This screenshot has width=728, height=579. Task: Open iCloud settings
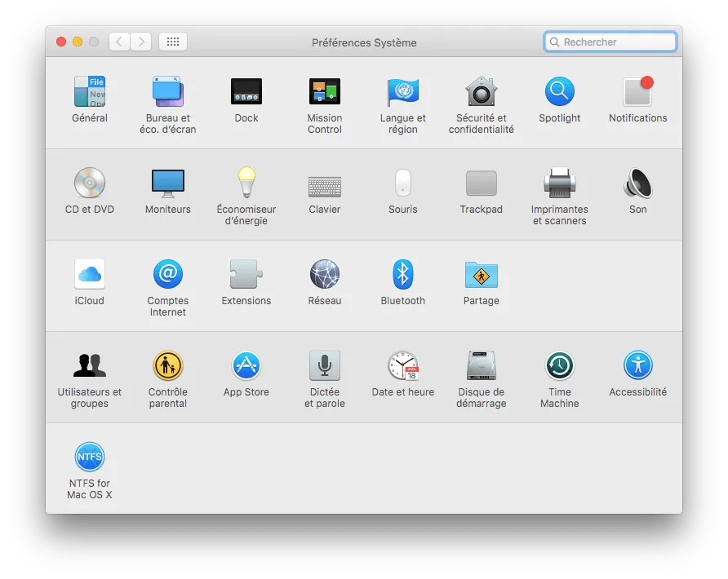pyautogui.click(x=89, y=273)
